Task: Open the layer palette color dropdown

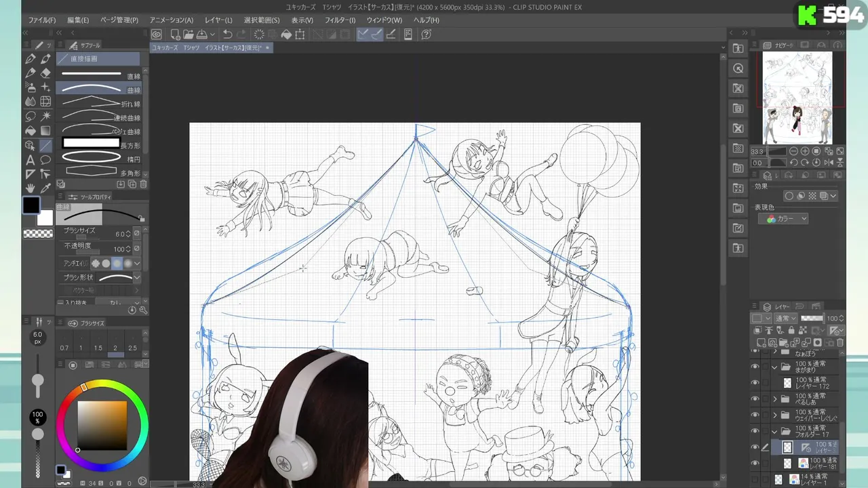Action: (x=760, y=319)
